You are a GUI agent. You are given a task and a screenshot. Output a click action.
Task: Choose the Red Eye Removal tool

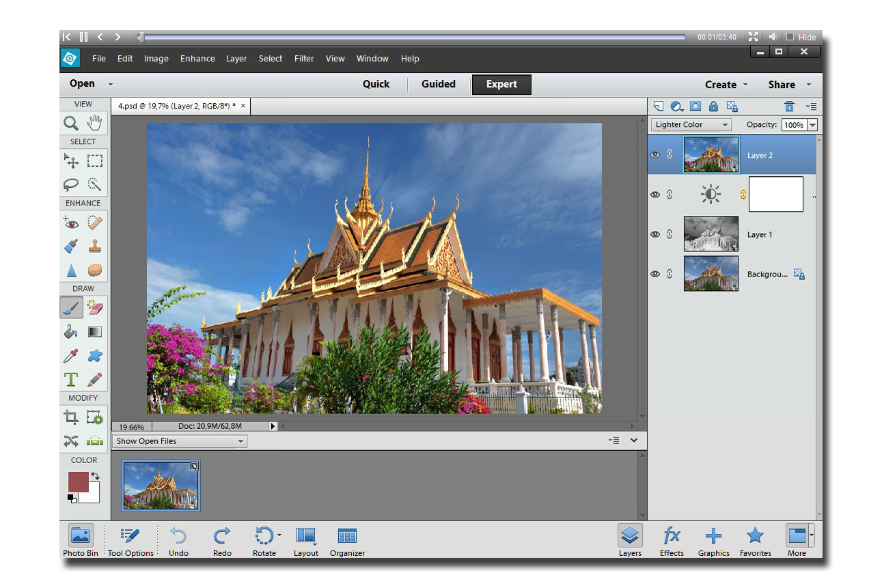71,223
